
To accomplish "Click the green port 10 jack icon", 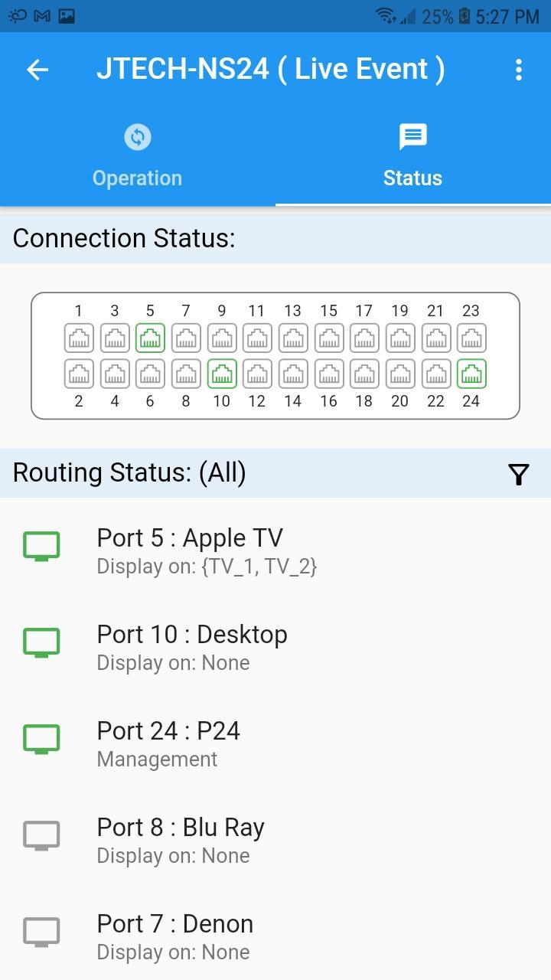I will [222, 374].
